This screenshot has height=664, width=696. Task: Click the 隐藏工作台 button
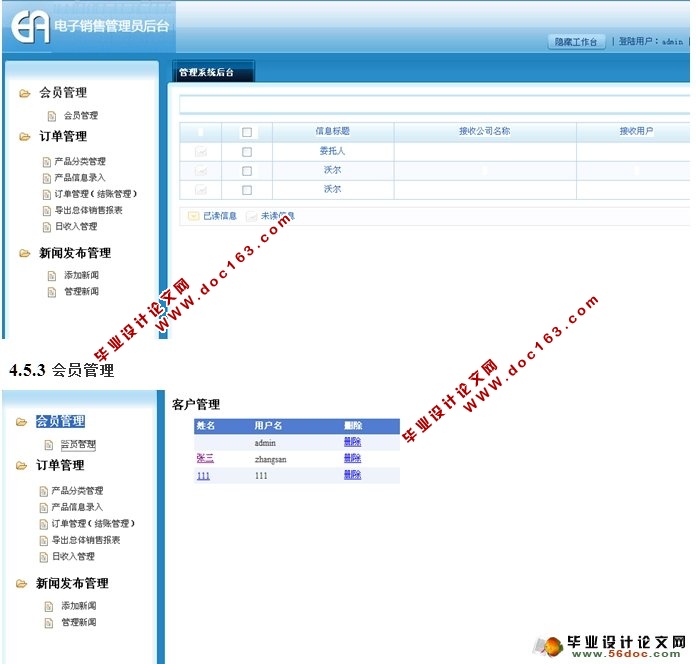click(x=576, y=42)
